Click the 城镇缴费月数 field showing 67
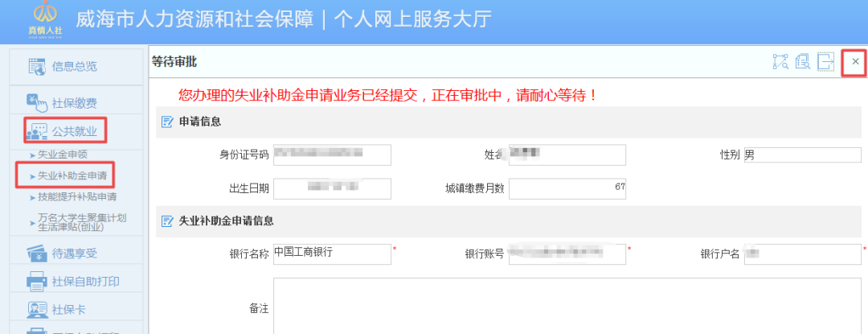Viewport: 868px width, 334px height. pyautogui.click(x=567, y=189)
